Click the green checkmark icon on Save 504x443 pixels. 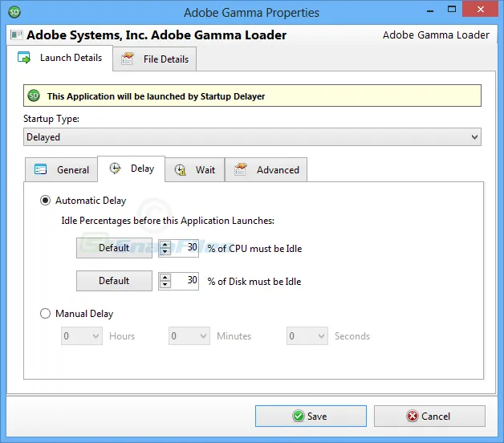tap(298, 417)
